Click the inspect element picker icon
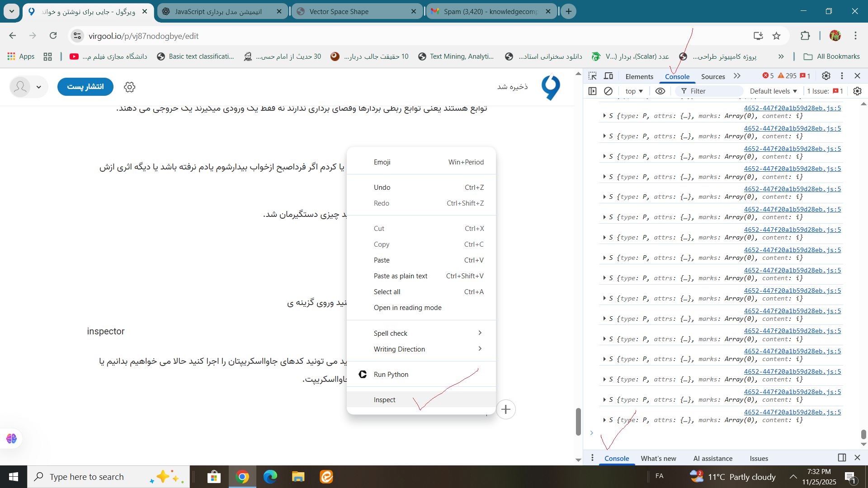Viewport: 868px width, 488px height. tap(592, 76)
